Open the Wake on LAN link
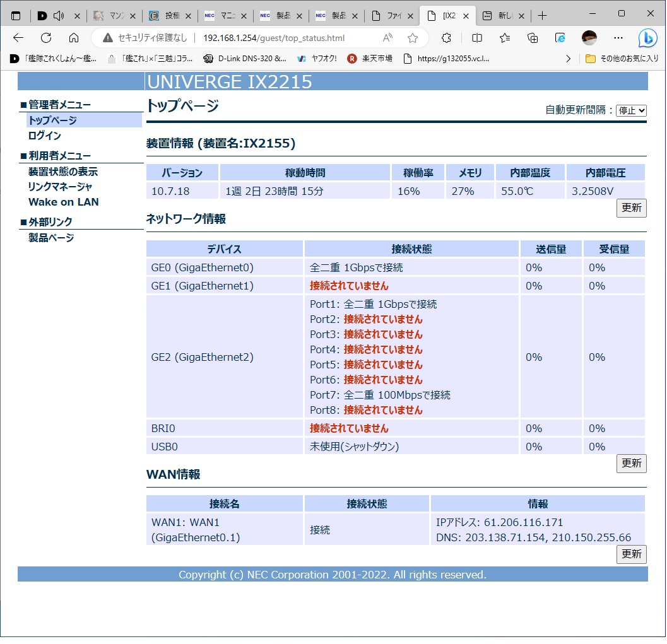The height and width of the screenshot is (644, 667). 63,202
